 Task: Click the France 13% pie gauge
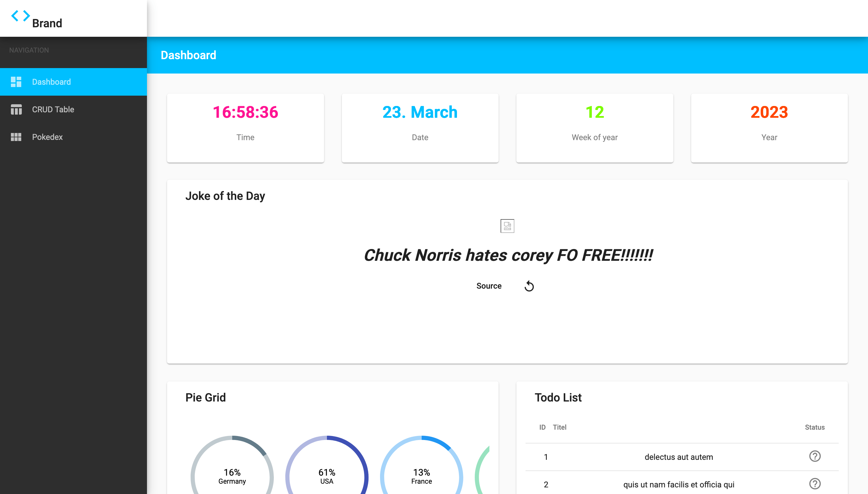pyautogui.click(x=421, y=476)
